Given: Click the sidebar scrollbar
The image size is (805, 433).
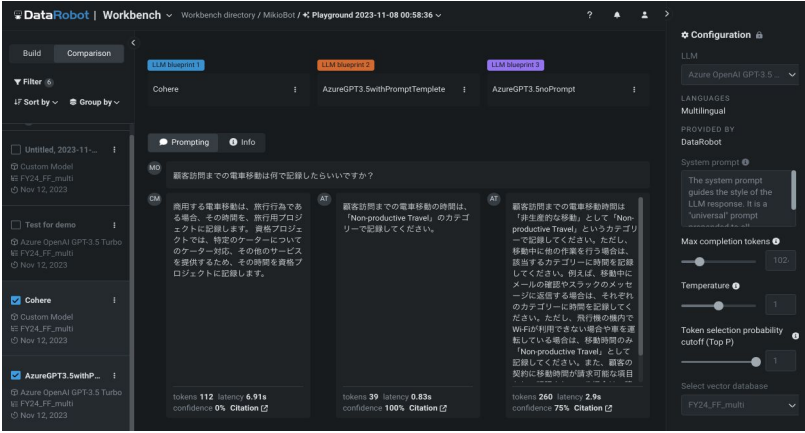Looking at the screenshot, I should pos(131,283).
